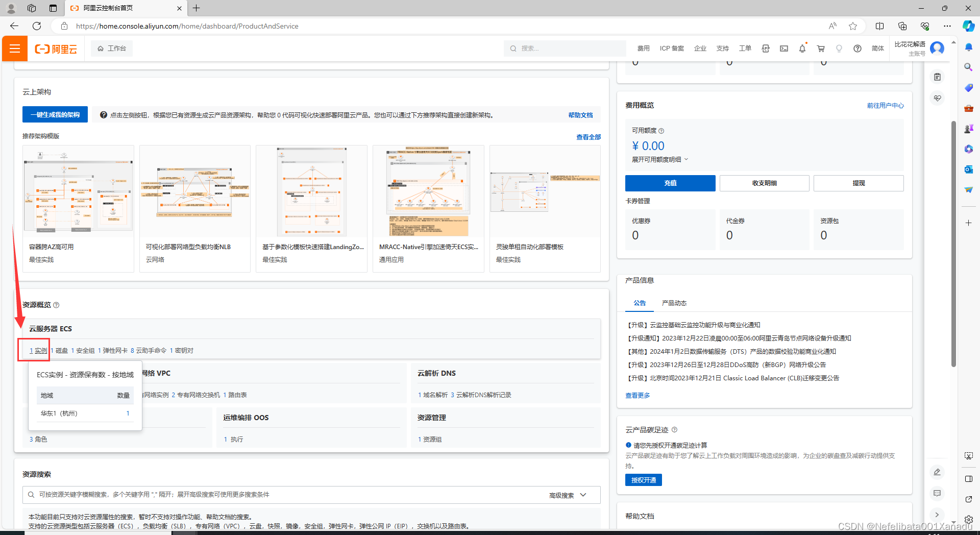The height and width of the screenshot is (535, 980).
Task: Open a new browser tab
Action: coord(197,8)
